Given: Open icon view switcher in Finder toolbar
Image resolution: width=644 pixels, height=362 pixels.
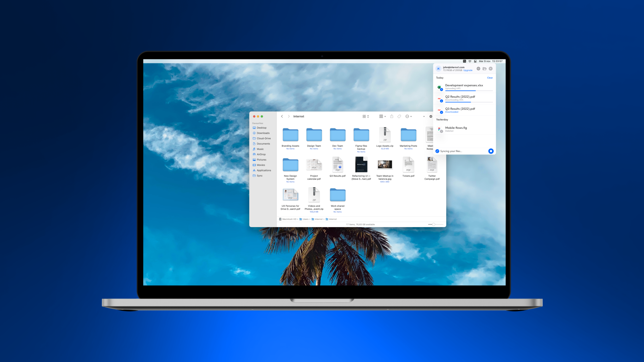Looking at the screenshot, I should pyautogui.click(x=366, y=116).
